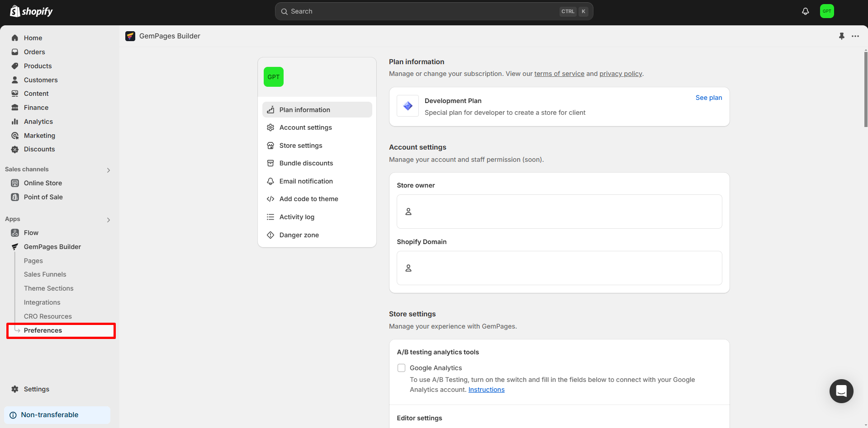Click the Shopify logo
This screenshot has width=868, height=428.
tap(32, 11)
